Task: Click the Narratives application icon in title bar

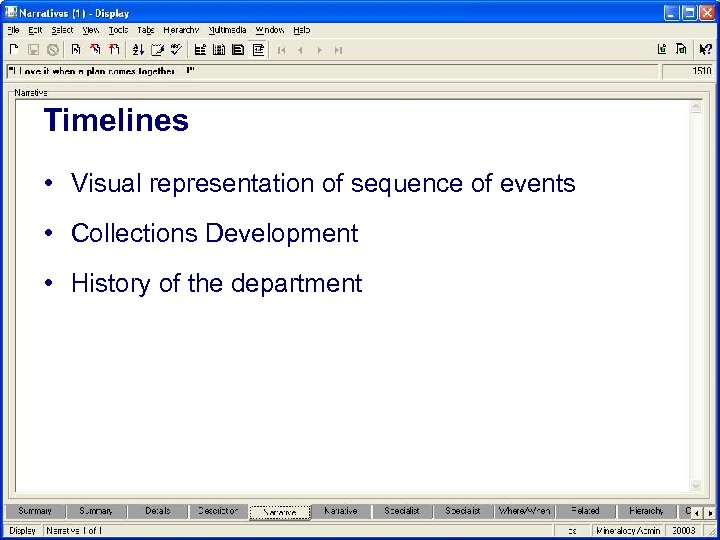Action: 11,12
